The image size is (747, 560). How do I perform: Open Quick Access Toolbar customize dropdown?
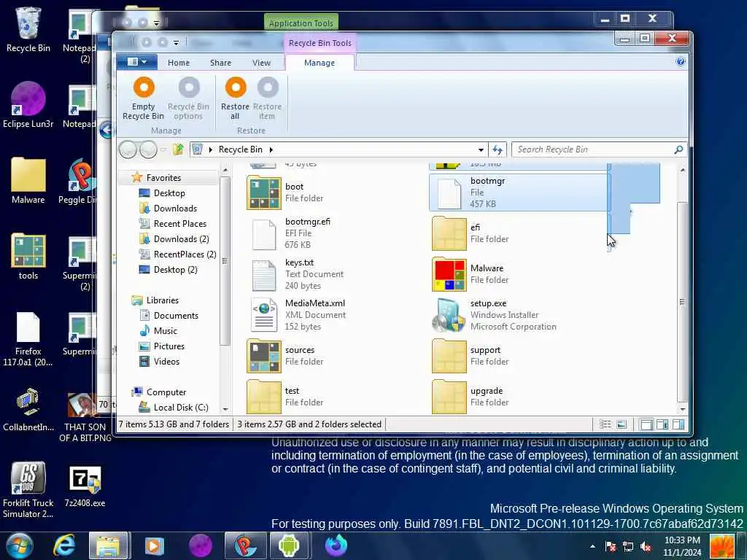tap(176, 43)
